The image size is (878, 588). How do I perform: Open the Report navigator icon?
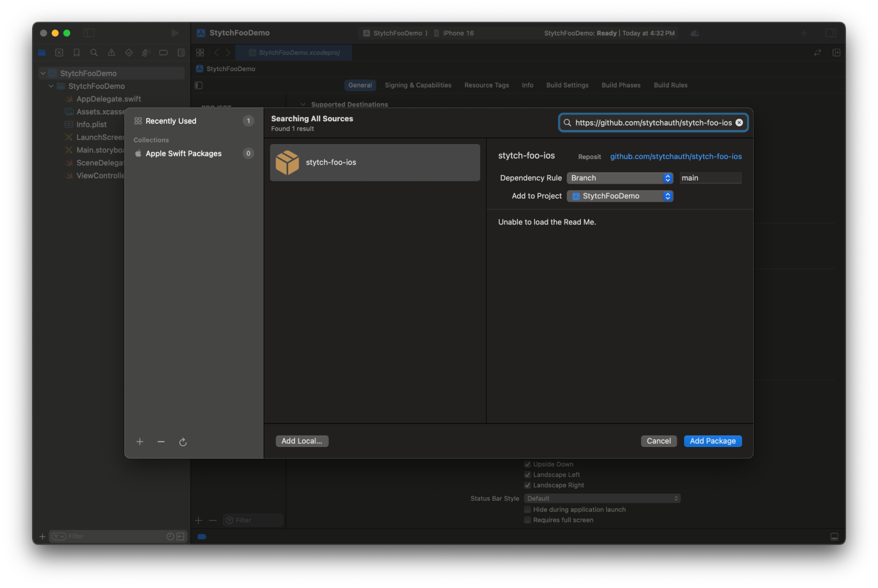coord(181,53)
